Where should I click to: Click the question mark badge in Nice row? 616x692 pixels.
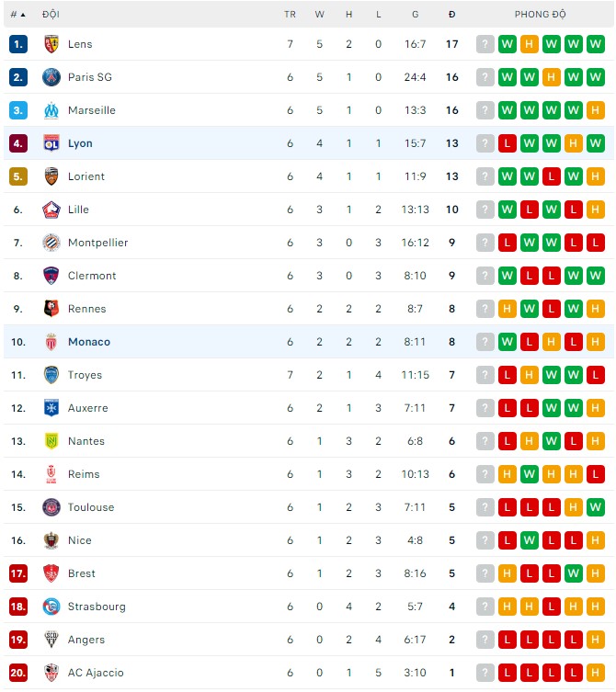point(485,540)
